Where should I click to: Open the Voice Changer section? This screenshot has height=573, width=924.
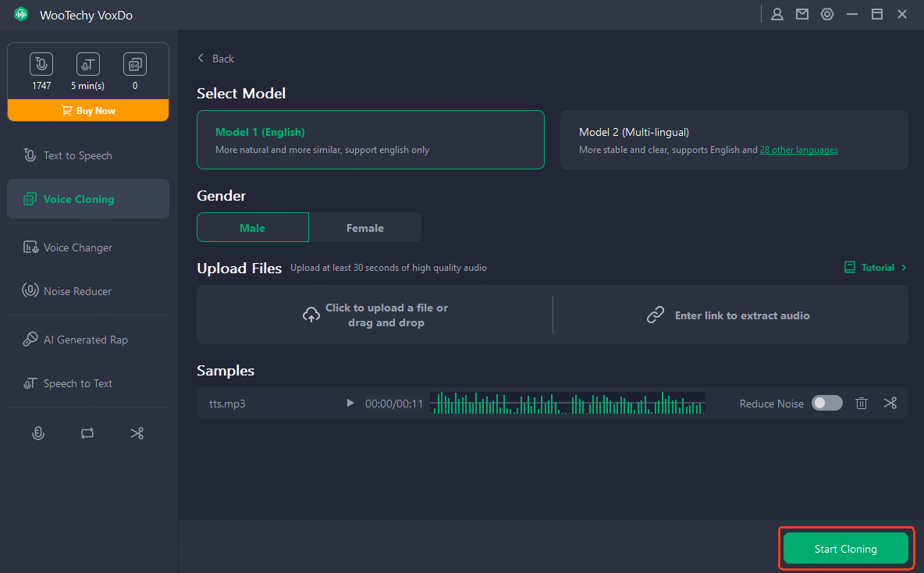77,247
